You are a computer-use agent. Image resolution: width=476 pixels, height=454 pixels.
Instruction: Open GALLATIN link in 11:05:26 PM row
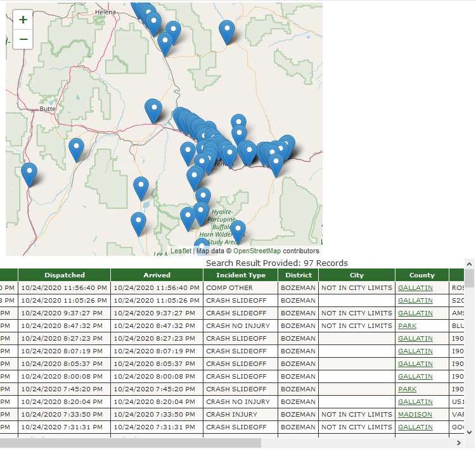pos(415,301)
